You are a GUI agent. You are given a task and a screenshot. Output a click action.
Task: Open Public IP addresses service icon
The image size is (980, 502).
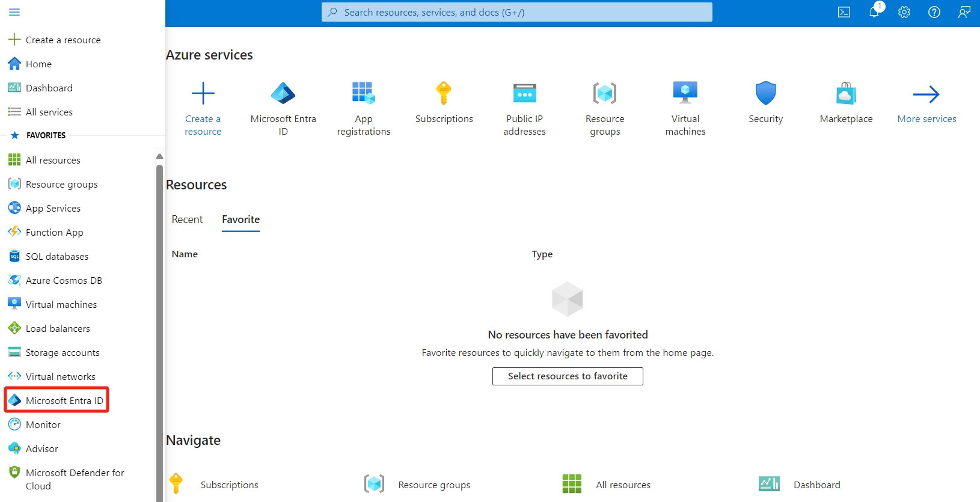click(524, 94)
